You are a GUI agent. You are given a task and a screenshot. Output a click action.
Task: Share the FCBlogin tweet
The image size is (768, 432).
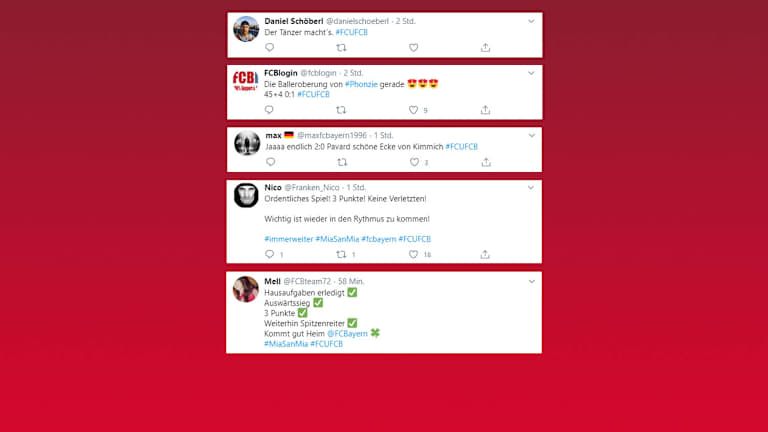click(x=485, y=110)
